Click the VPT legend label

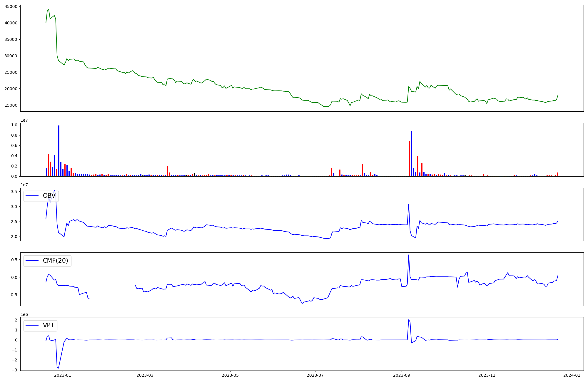click(49, 325)
